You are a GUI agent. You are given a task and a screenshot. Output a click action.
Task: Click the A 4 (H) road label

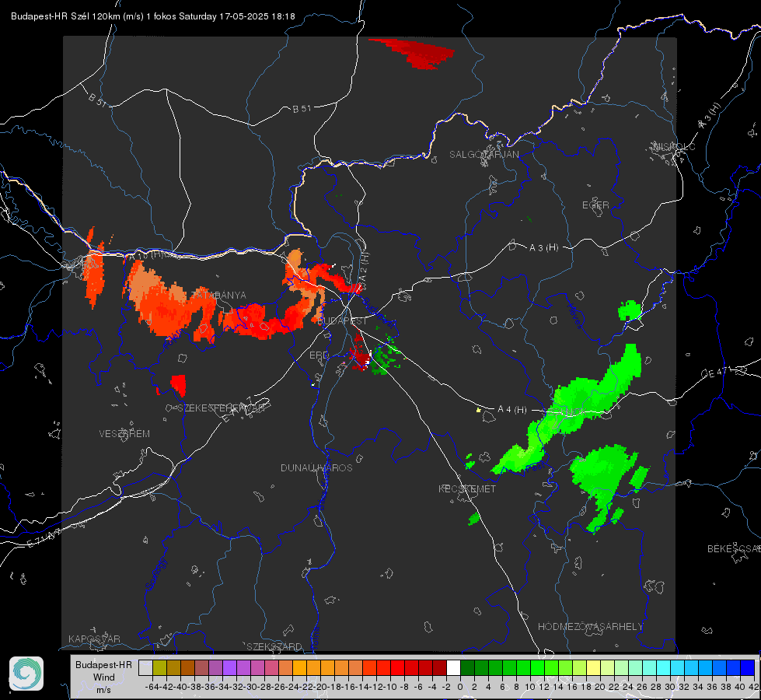pyautogui.click(x=512, y=410)
